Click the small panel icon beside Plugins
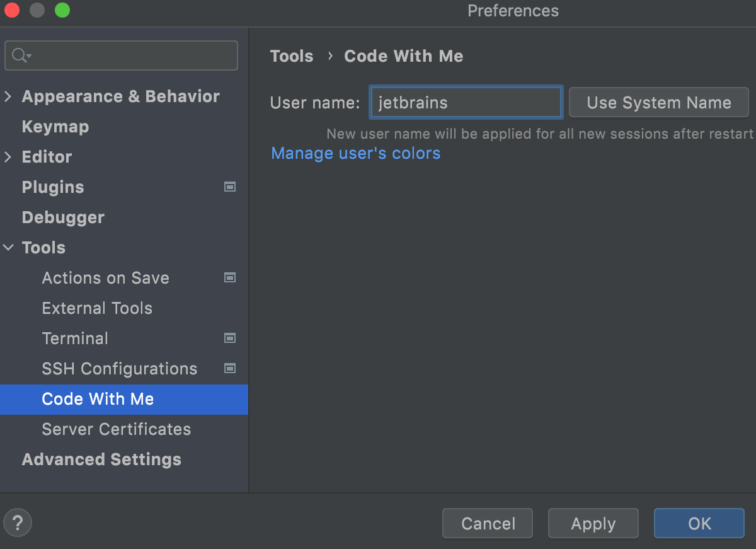 [x=230, y=187]
